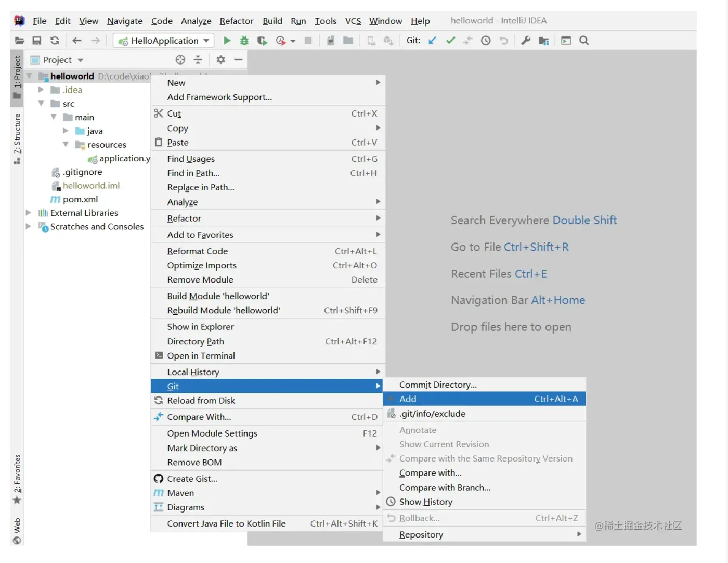Navigate Forward with the right arrow
The width and height of the screenshot is (728, 563).
pyautogui.click(x=95, y=41)
